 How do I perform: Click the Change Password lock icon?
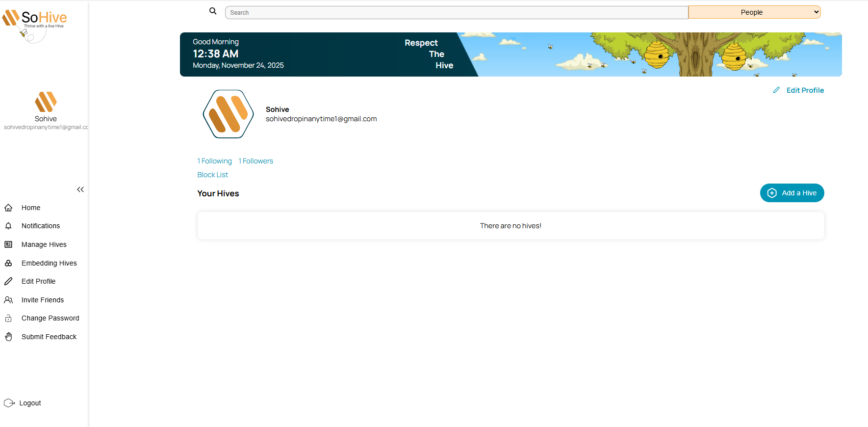pyautogui.click(x=8, y=318)
